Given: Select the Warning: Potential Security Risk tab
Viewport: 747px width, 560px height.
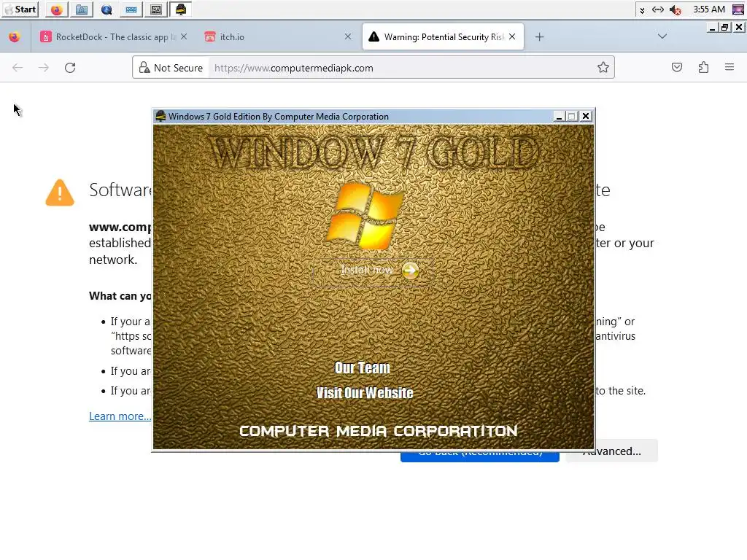Looking at the screenshot, I should [x=443, y=36].
